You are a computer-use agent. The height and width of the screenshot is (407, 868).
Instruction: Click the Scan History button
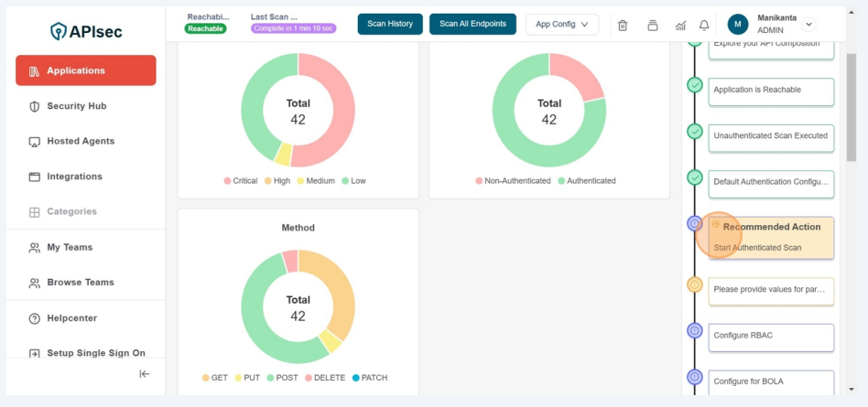(x=389, y=24)
